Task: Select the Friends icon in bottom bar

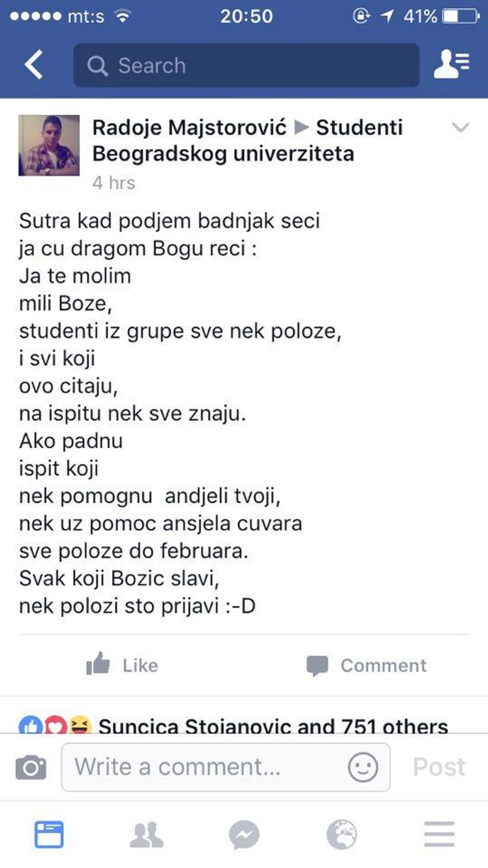Action: tap(147, 833)
